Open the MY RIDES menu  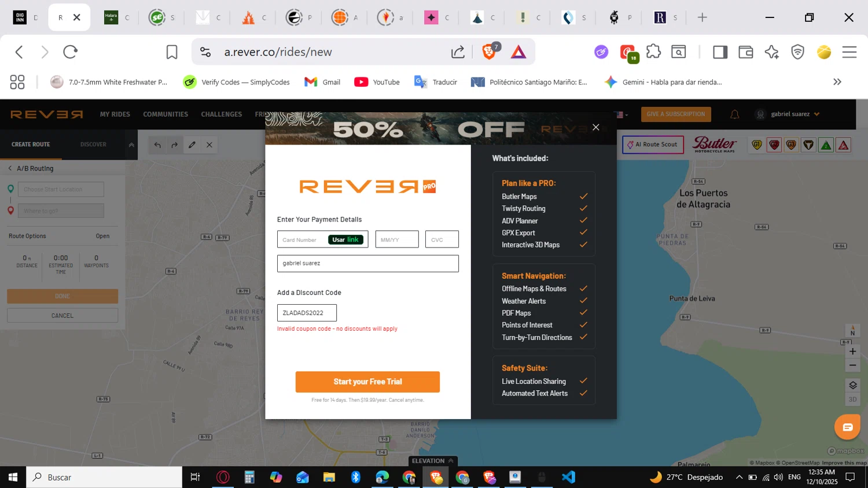point(115,114)
